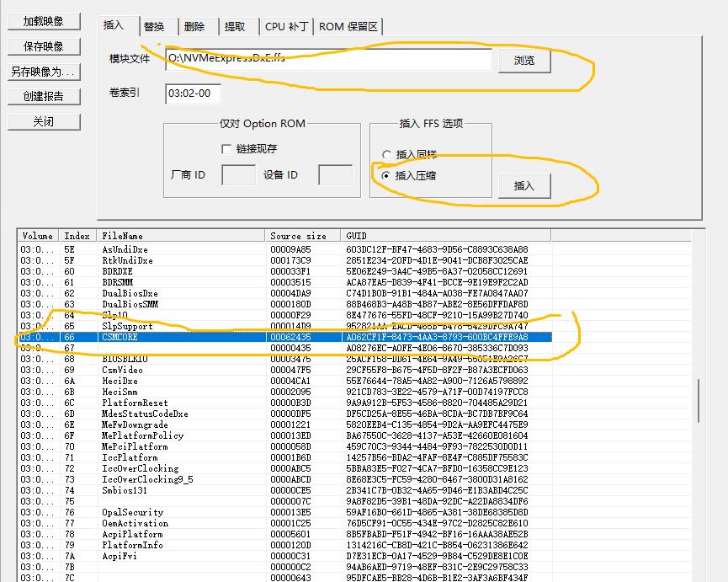Click source size 000000C2 in index 7B row

[290, 567]
